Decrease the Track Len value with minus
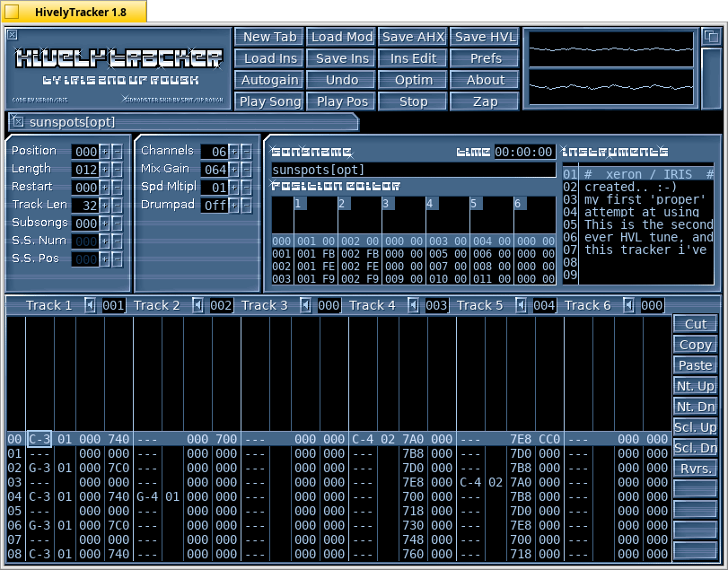The height and width of the screenshot is (570, 728). pyautogui.click(x=117, y=206)
